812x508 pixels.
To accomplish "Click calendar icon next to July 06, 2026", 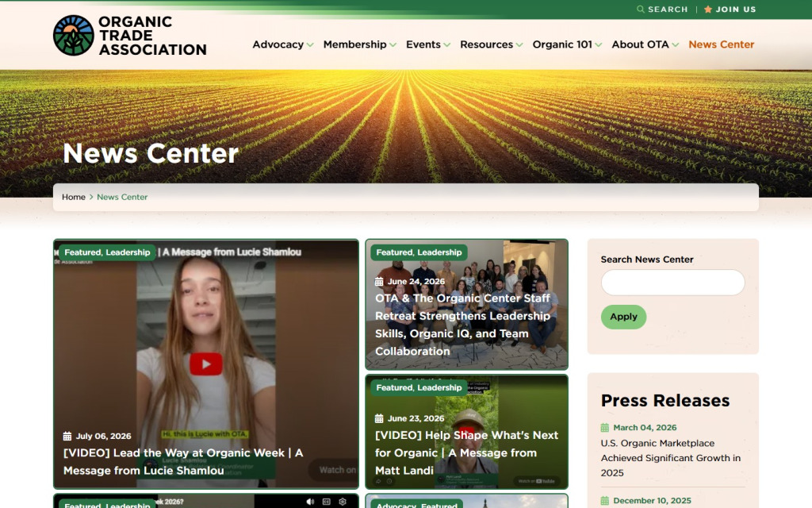I will (67, 436).
